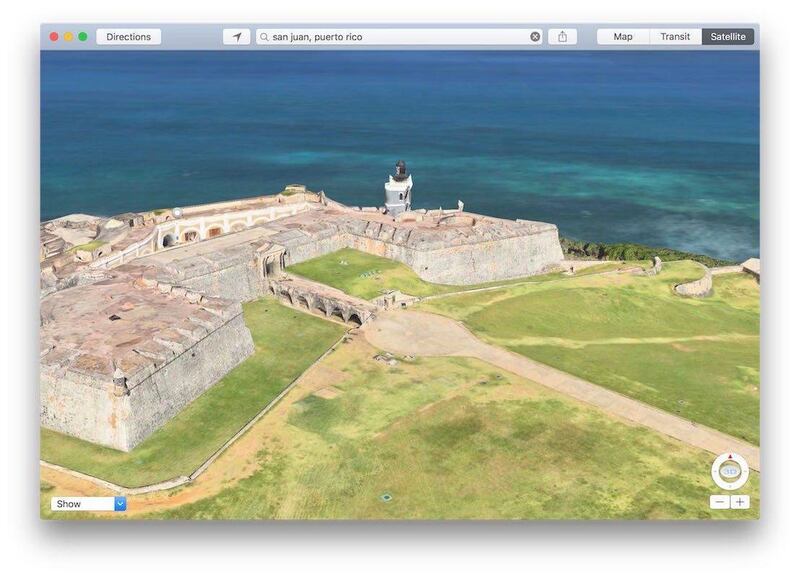The image size is (800, 577).
Task: Minimize the Maps window with the yellow button
Action: (x=68, y=37)
